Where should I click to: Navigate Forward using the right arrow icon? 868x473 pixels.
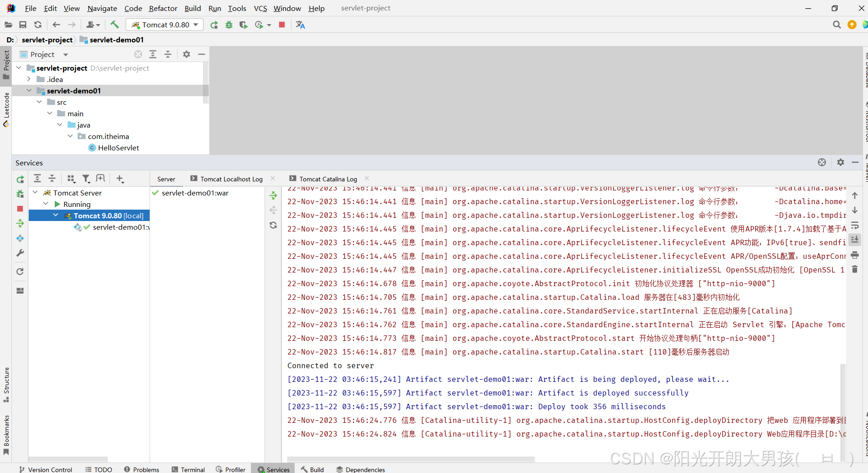pyautogui.click(x=72, y=25)
